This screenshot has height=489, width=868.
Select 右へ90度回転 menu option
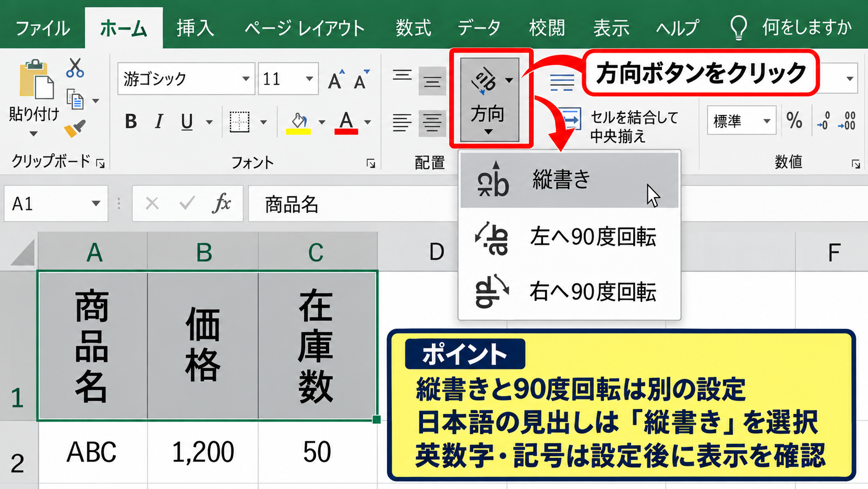(x=569, y=292)
